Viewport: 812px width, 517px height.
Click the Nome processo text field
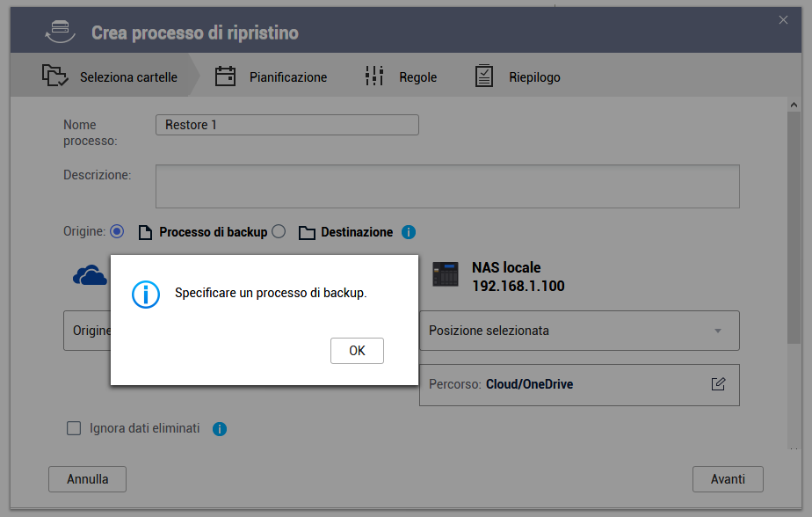286,125
